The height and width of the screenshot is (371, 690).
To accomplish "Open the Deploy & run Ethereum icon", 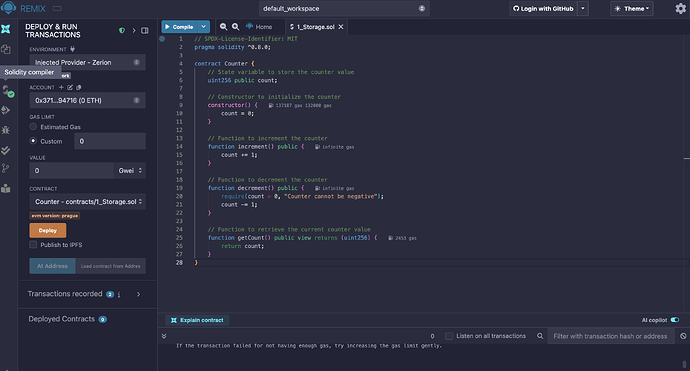I will pyautogui.click(x=6, y=110).
